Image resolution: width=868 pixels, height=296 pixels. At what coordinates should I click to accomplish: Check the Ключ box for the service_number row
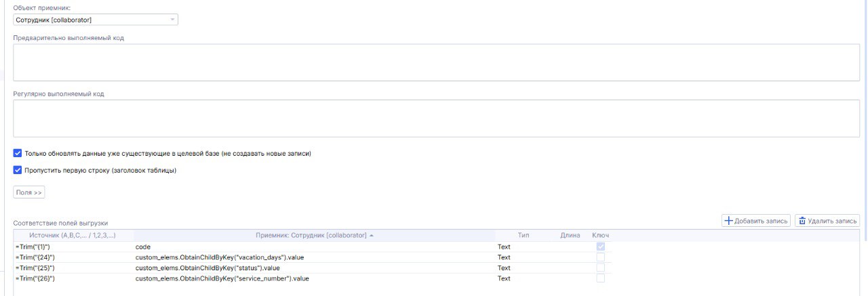pos(600,278)
